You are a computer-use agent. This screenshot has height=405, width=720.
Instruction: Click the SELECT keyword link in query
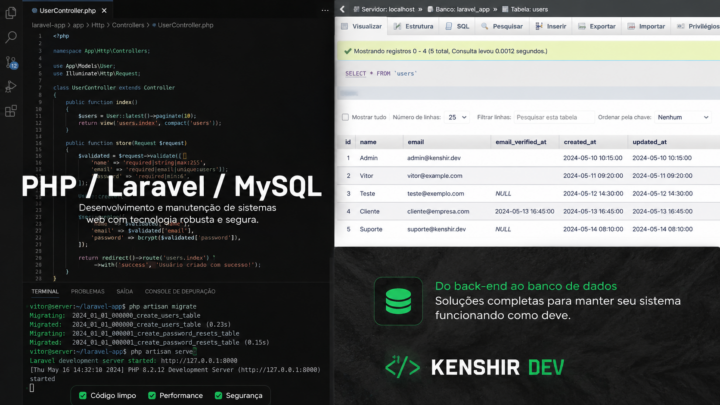coord(355,73)
